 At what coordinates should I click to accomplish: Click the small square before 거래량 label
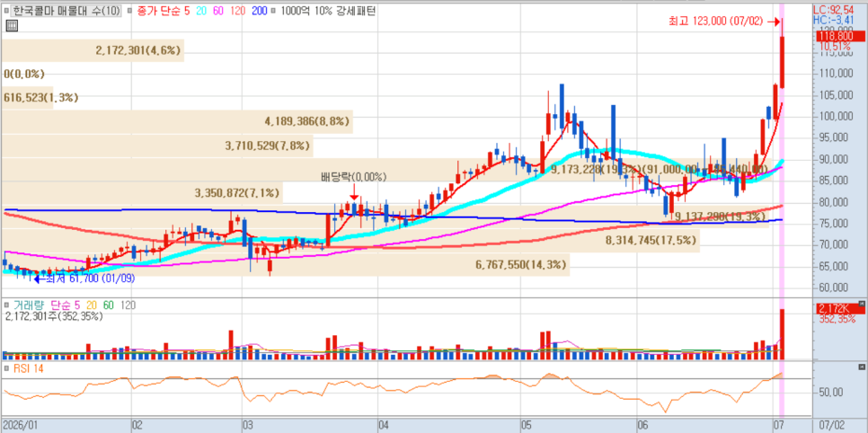tap(6, 305)
